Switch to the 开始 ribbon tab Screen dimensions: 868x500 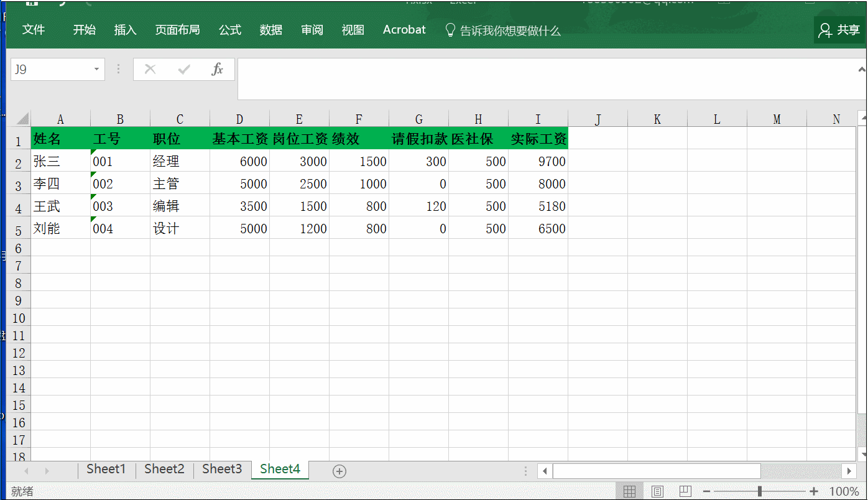85,30
